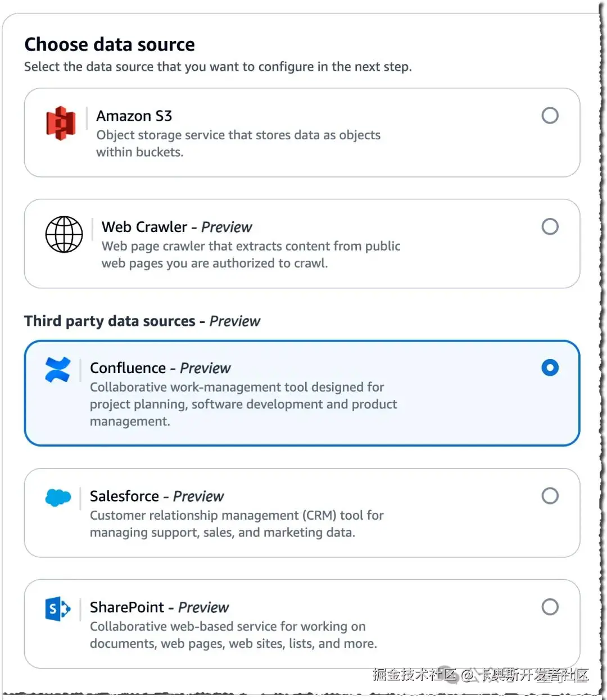Click the Confluence work-management description text
Screen dimensions: 607x700
[243, 404]
